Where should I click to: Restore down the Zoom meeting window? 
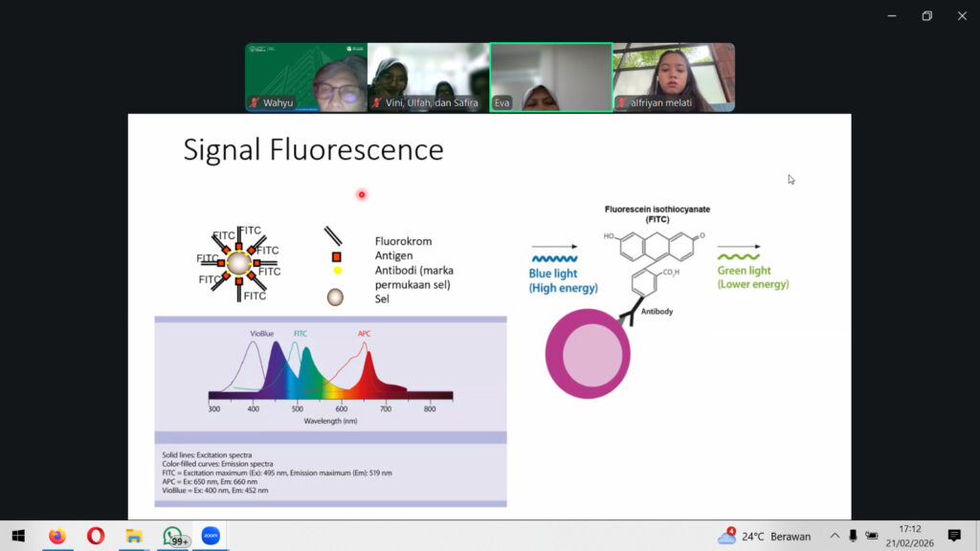[x=926, y=15]
